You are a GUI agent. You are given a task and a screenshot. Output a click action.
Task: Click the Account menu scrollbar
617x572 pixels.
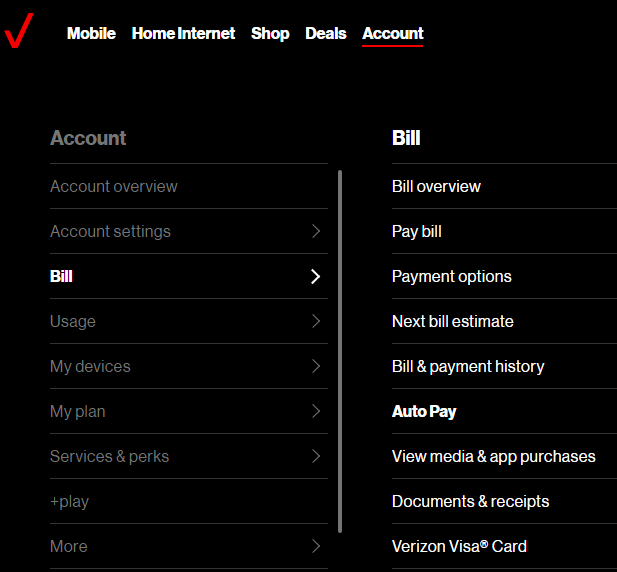[340, 351]
